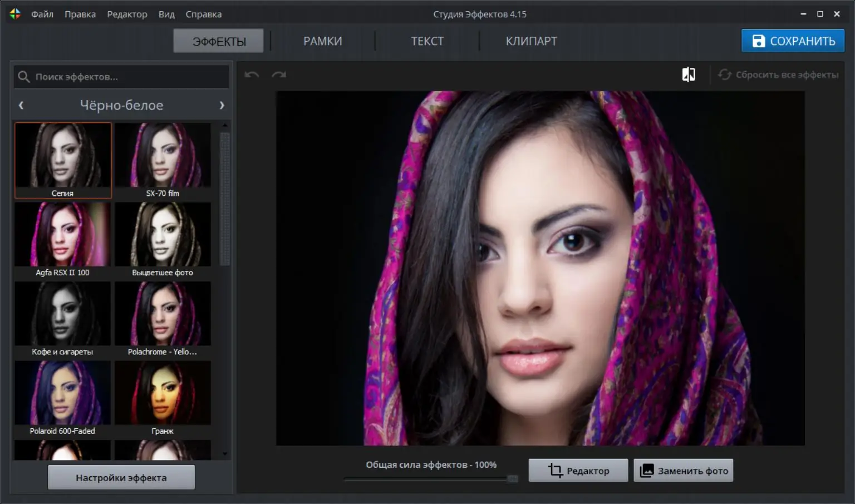Click the search magnifier in effects search field
The height and width of the screenshot is (504, 855).
coord(23,77)
